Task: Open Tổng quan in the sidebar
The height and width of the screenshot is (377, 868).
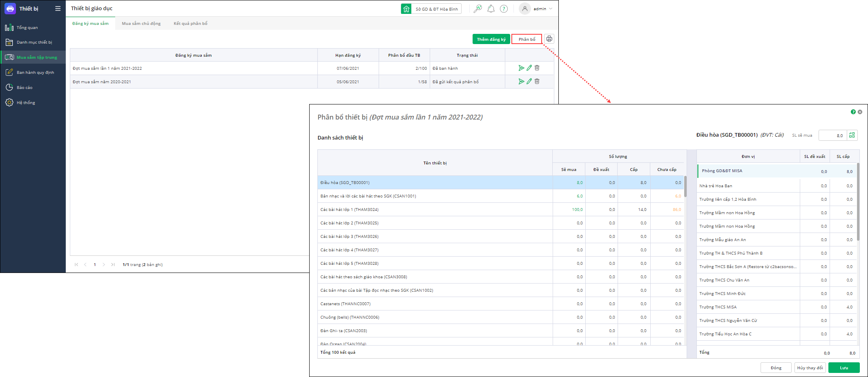Action: click(33, 27)
